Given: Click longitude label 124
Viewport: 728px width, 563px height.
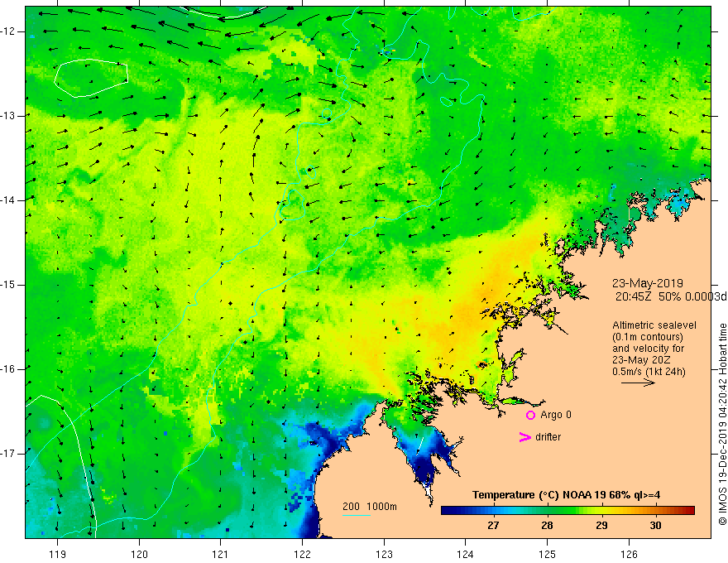Looking at the screenshot, I should coord(466,555).
